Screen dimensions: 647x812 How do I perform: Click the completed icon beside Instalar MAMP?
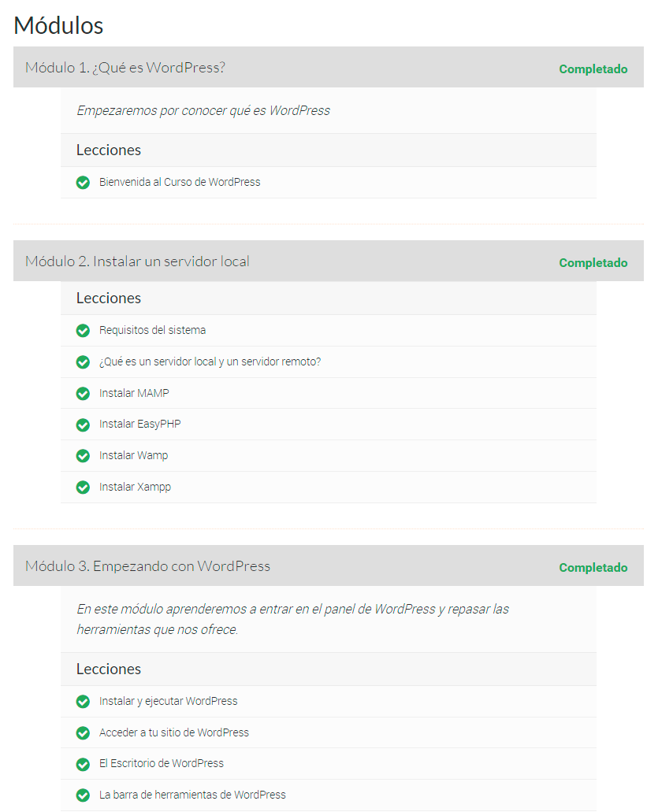point(83,393)
